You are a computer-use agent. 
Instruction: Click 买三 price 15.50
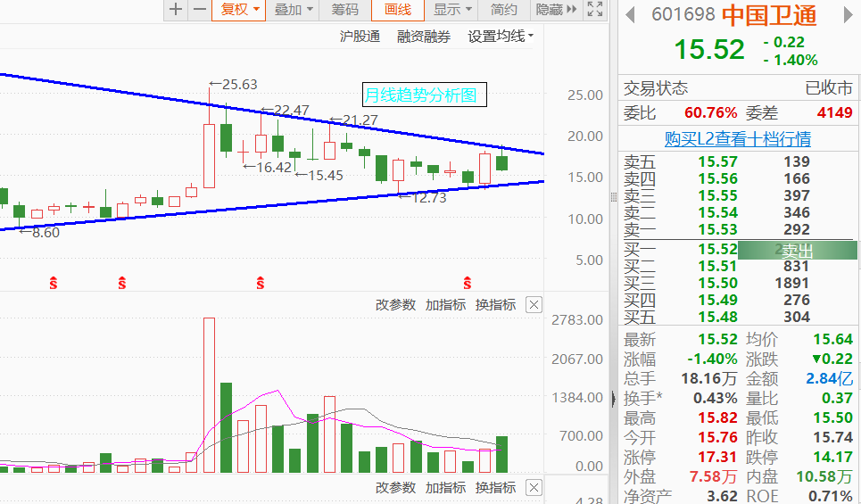[x=717, y=284]
